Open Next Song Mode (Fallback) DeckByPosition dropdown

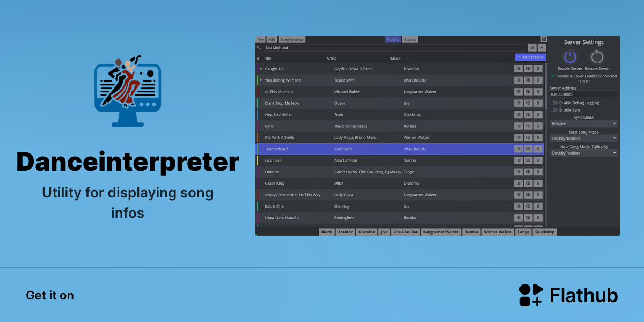584,153
